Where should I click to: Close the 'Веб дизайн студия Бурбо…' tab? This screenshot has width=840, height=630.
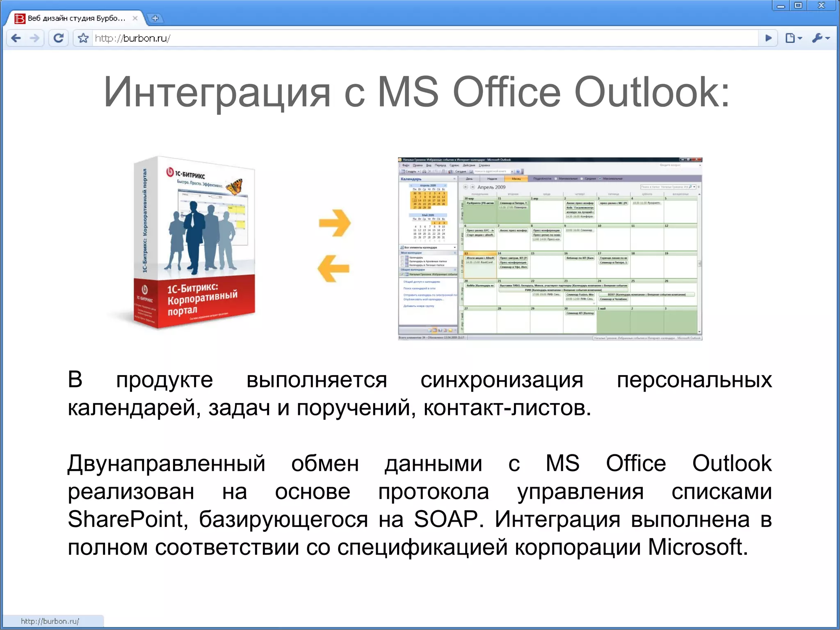135,18
